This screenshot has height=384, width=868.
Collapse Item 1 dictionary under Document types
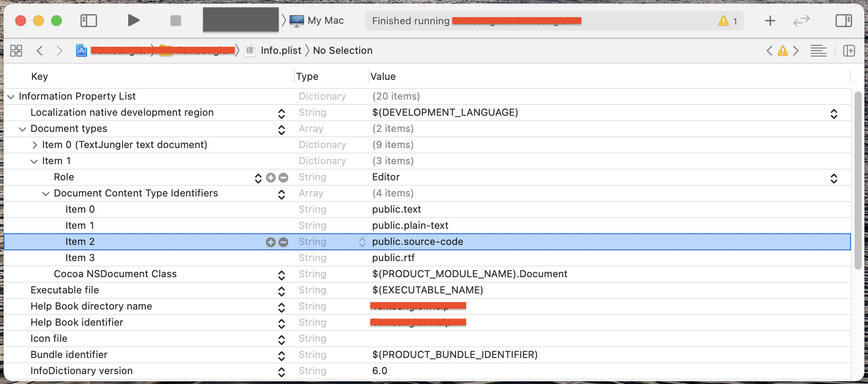coord(34,161)
